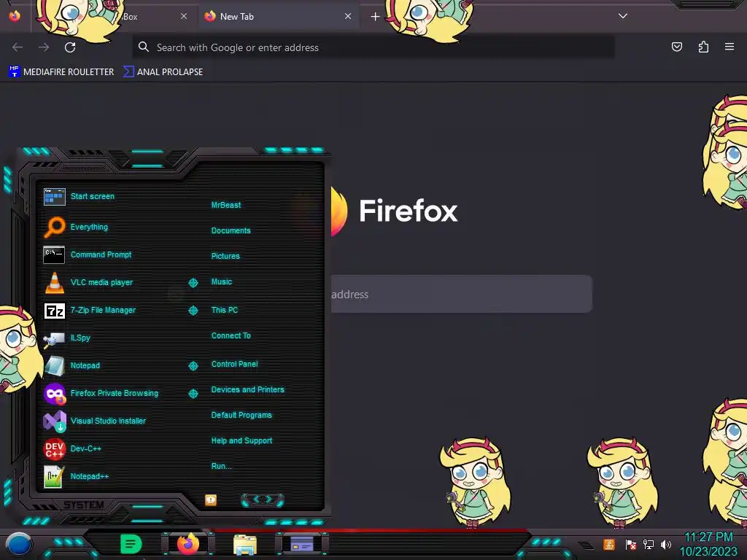The image size is (747, 560).
Task: Close the New Tab tab
Action: click(348, 16)
